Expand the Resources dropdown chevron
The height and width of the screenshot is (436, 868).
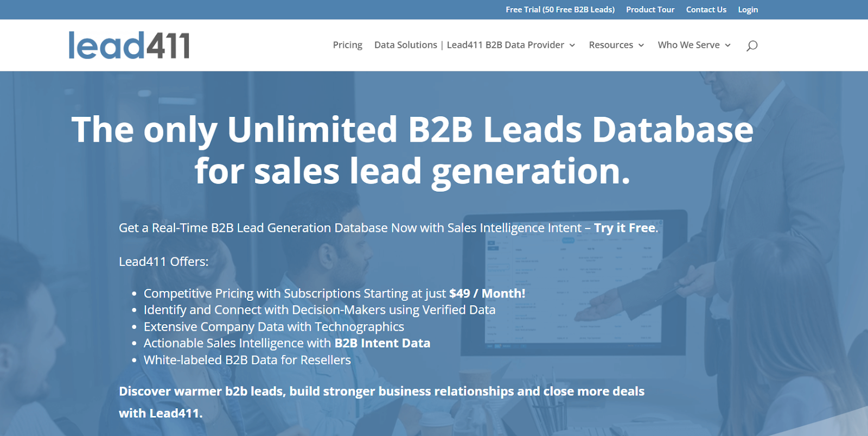[642, 46]
